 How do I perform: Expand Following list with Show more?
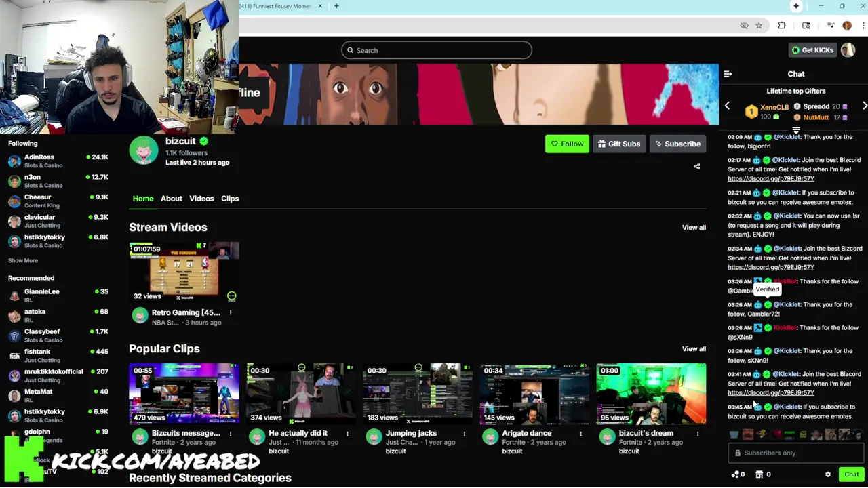pos(23,260)
